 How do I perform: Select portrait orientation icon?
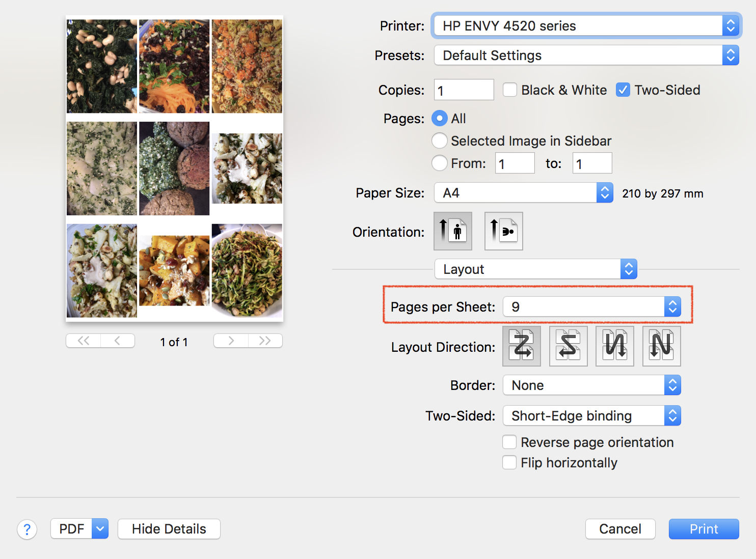(453, 231)
